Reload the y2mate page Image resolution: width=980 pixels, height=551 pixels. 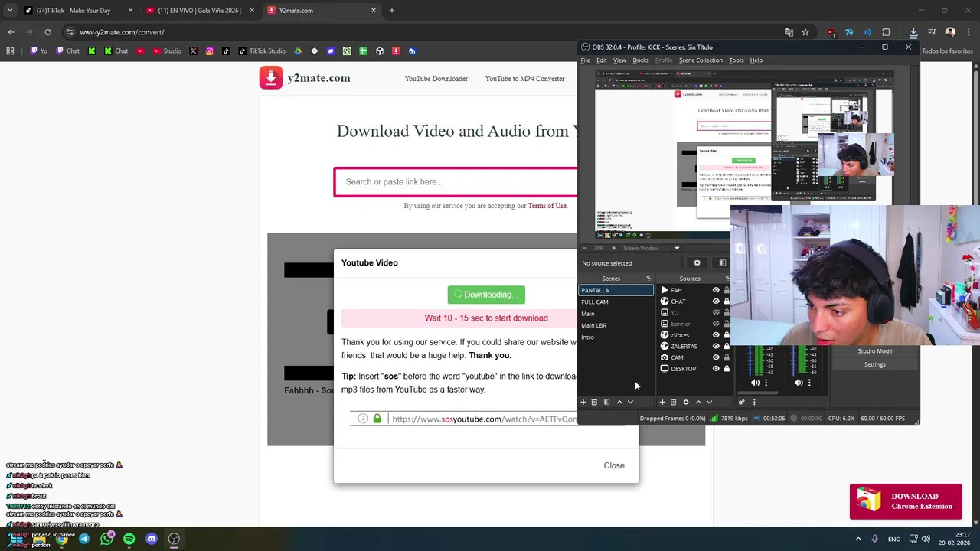tap(47, 32)
